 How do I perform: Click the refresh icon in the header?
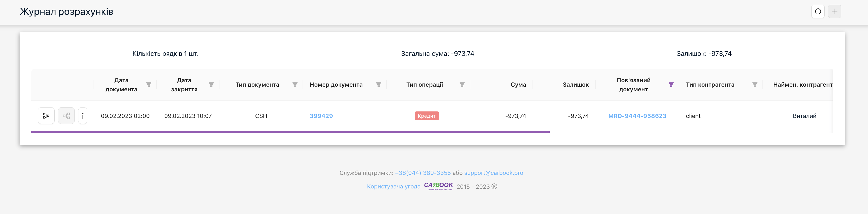(x=818, y=11)
